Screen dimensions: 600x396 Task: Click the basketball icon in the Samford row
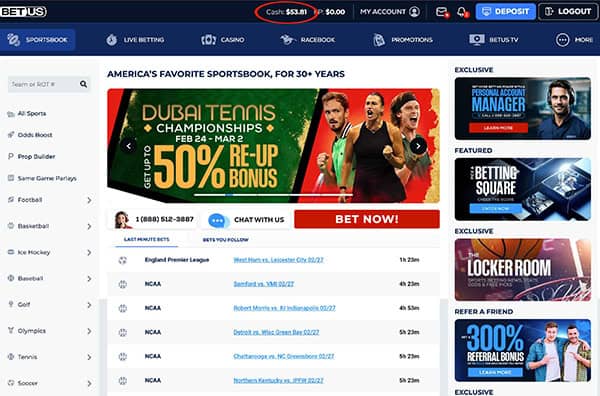tap(122, 284)
